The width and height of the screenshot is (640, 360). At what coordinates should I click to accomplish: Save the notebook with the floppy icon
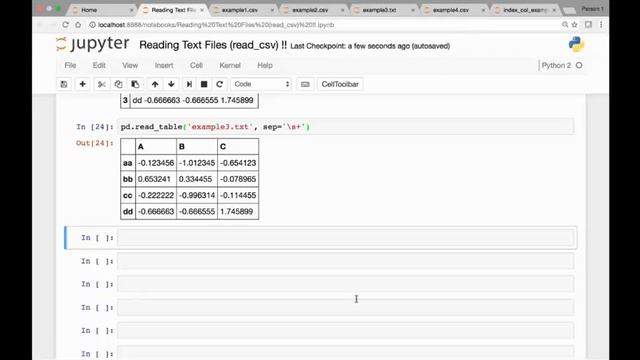64,84
